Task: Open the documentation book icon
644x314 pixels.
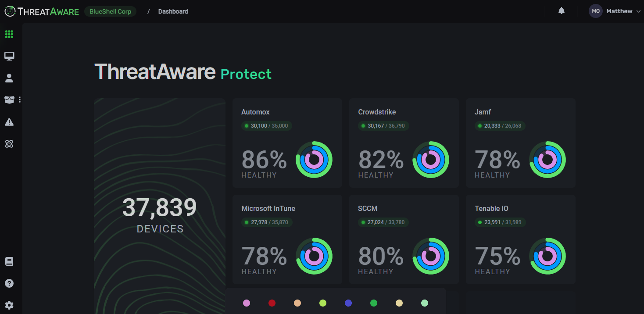Action: (9, 261)
